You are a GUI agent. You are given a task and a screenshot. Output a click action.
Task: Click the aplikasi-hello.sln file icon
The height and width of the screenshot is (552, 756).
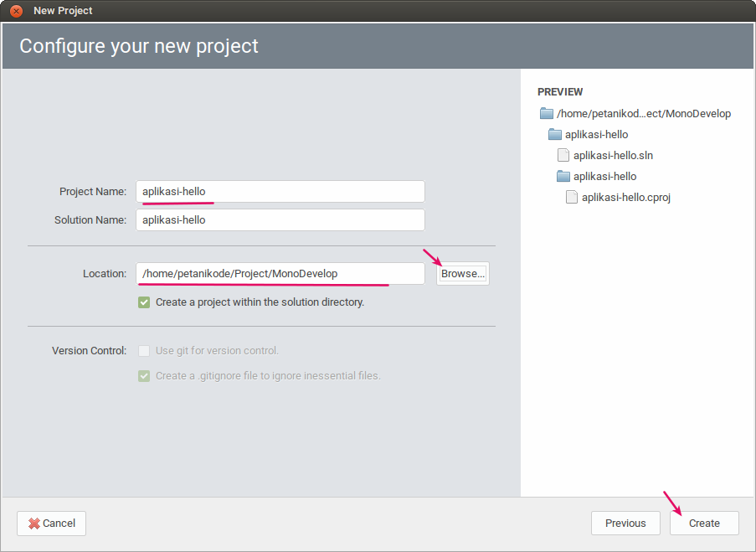(563, 155)
